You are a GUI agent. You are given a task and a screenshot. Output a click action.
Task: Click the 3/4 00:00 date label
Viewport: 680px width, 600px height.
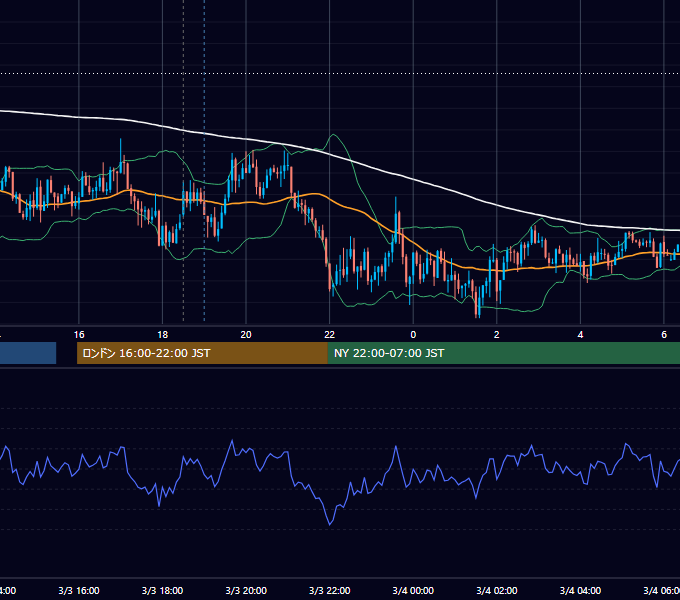click(x=413, y=590)
